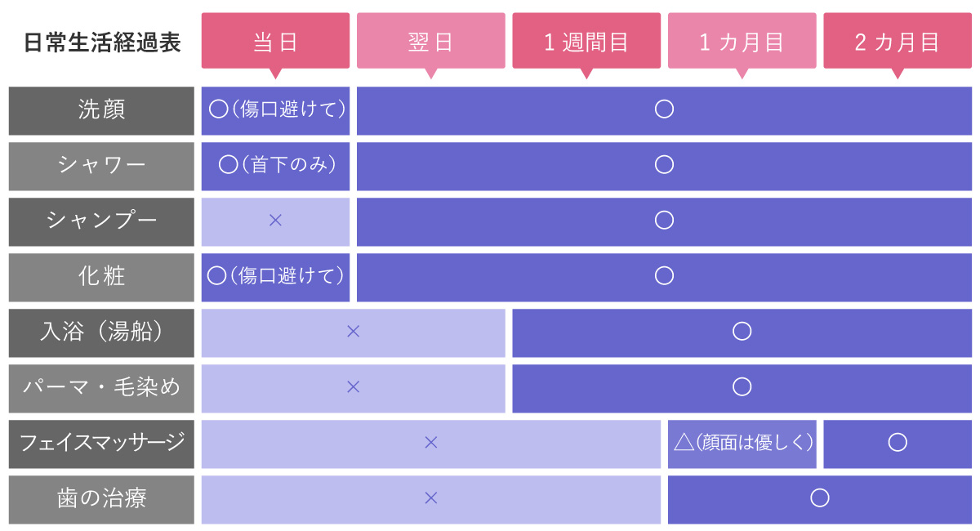Click the × symbol in the 入浴（湯船） row
The width and height of the screenshot is (980, 531).
click(353, 332)
